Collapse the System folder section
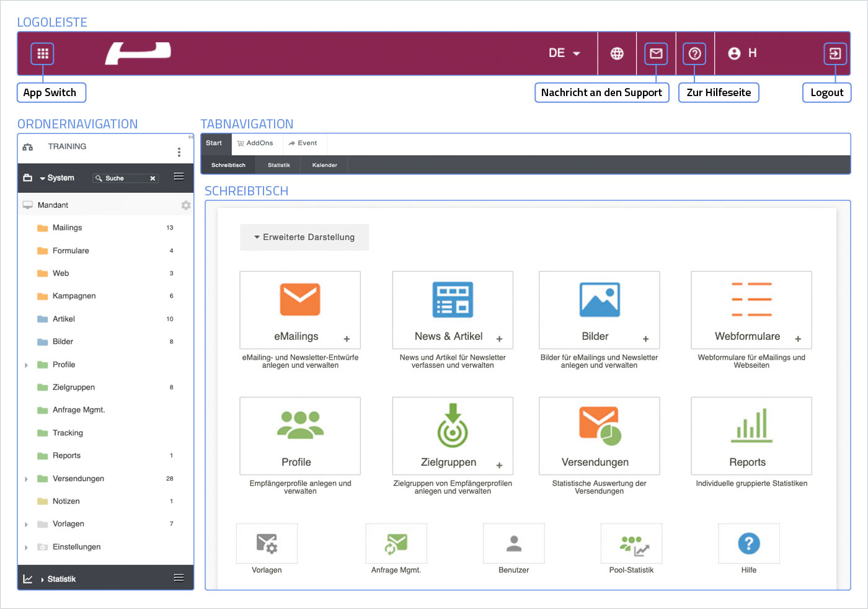This screenshot has width=868, height=609. 42,179
